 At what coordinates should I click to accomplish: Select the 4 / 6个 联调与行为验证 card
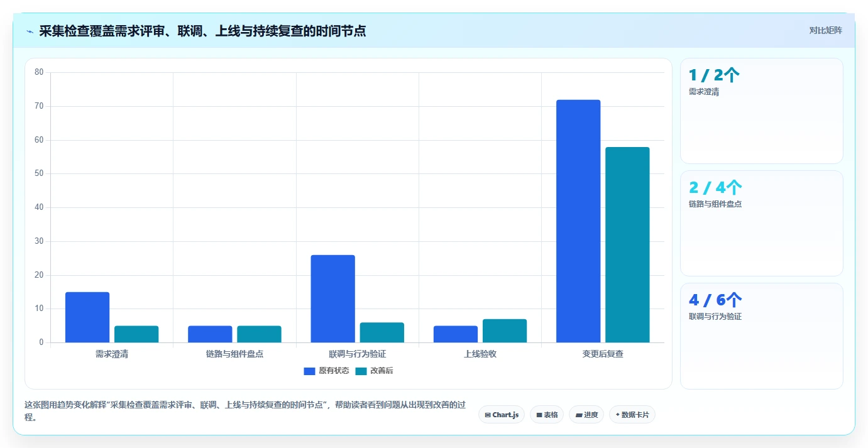pos(762,336)
